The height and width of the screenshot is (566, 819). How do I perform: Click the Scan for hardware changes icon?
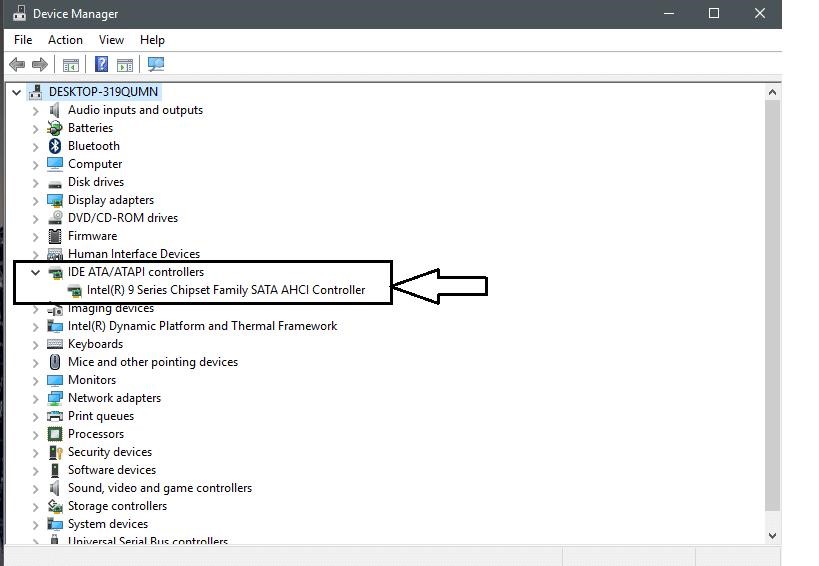(x=156, y=65)
